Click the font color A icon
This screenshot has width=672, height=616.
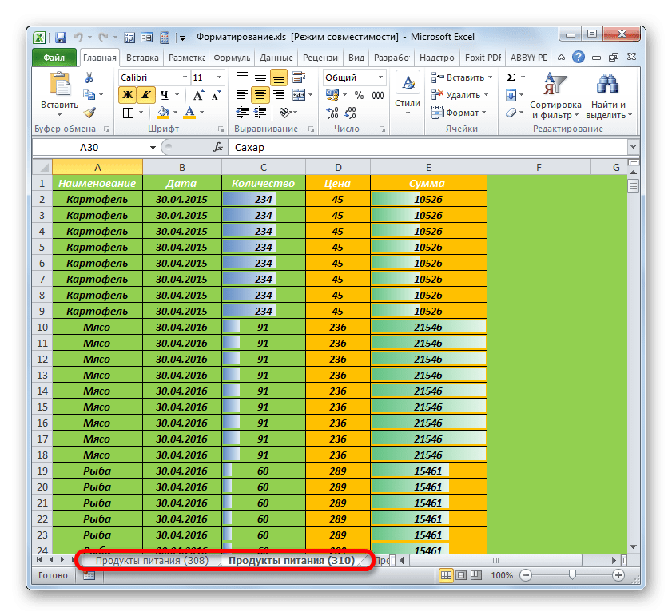(189, 113)
